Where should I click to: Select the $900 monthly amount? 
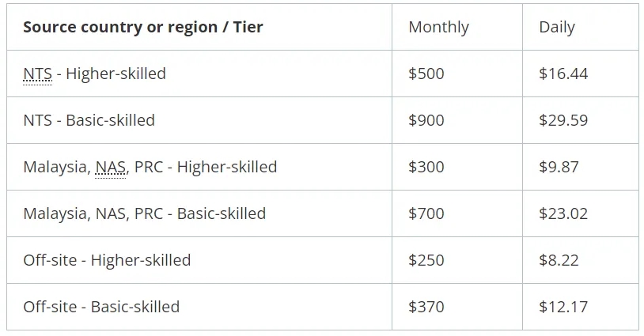tap(426, 120)
